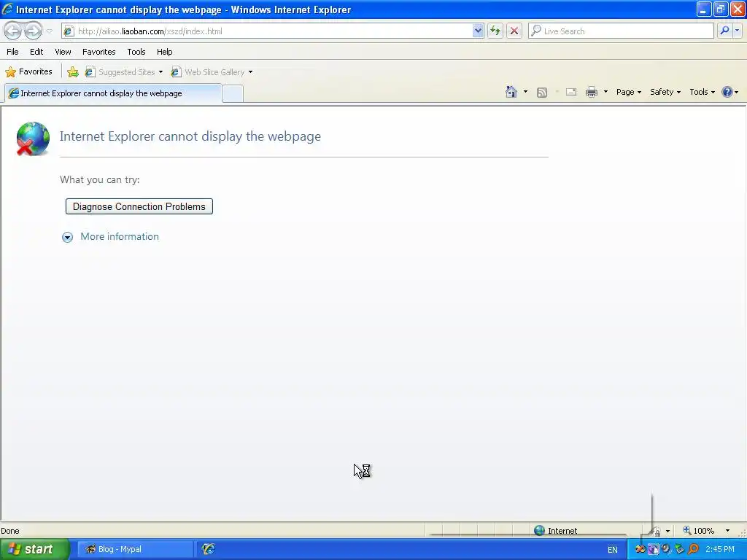
Task: Click the globe with red X error icon
Action: coord(32,139)
